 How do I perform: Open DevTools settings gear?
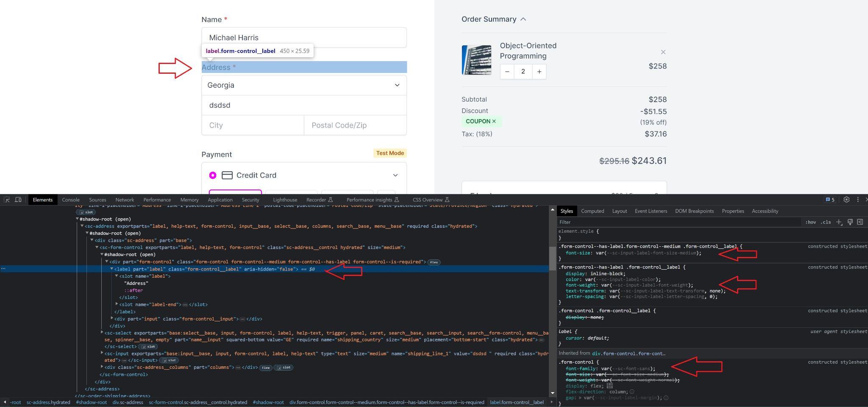coord(846,200)
